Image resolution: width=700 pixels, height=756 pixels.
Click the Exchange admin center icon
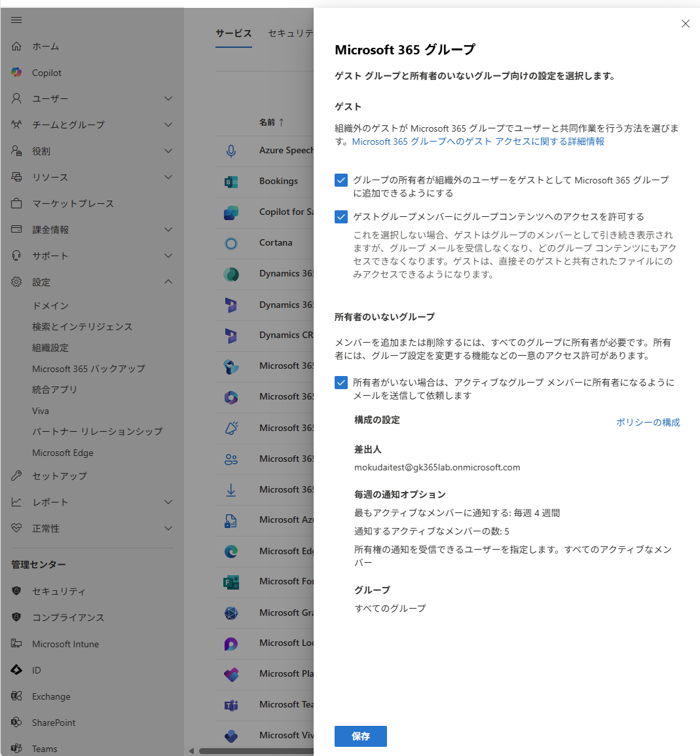point(16,696)
